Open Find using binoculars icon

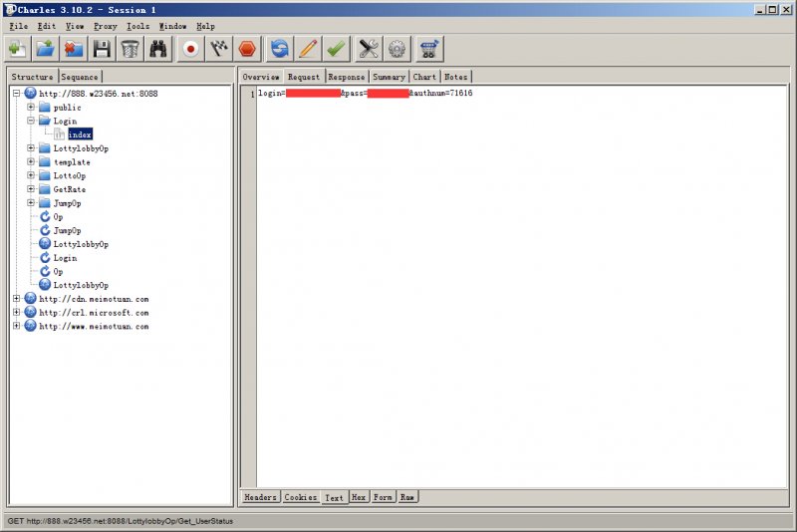(158, 49)
